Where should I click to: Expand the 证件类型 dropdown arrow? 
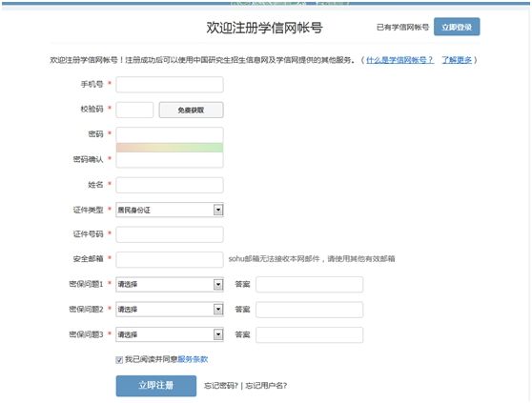coord(218,210)
